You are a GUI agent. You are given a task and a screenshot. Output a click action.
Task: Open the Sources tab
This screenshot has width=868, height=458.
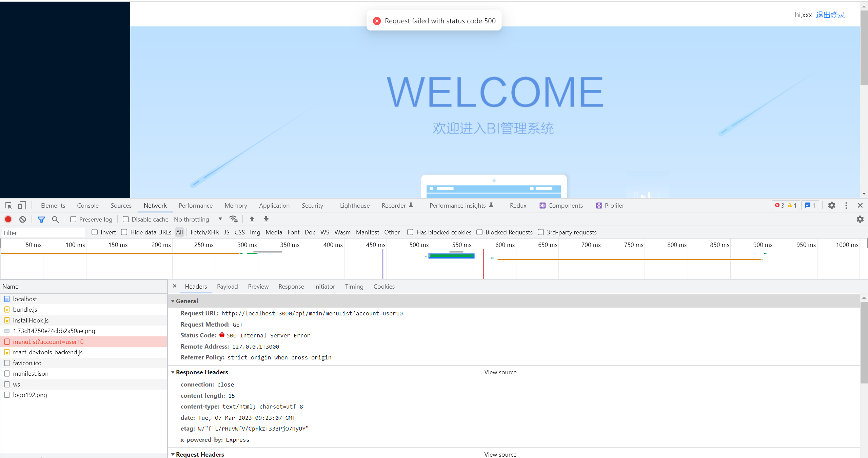click(x=121, y=205)
